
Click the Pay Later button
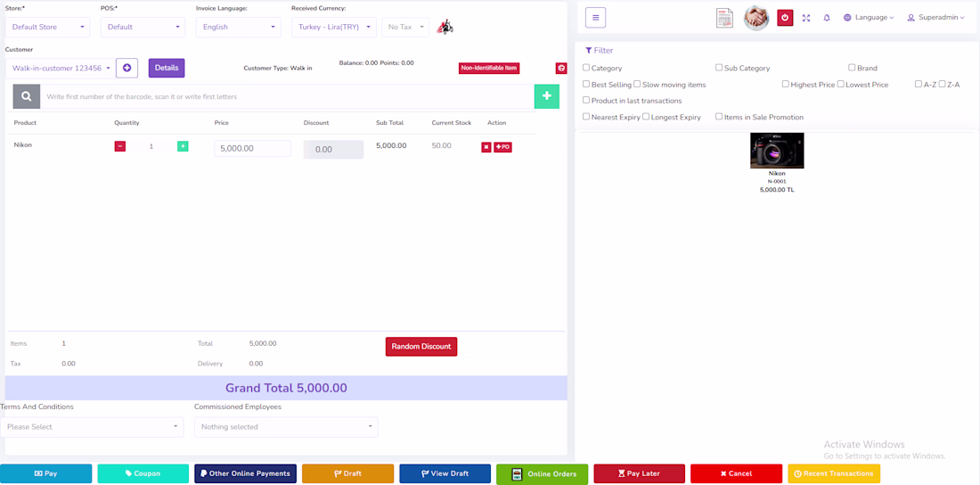[x=640, y=473]
